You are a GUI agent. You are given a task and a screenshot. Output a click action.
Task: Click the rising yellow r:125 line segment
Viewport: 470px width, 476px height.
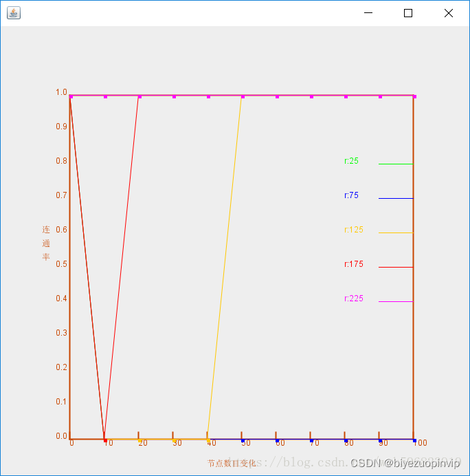225,268
